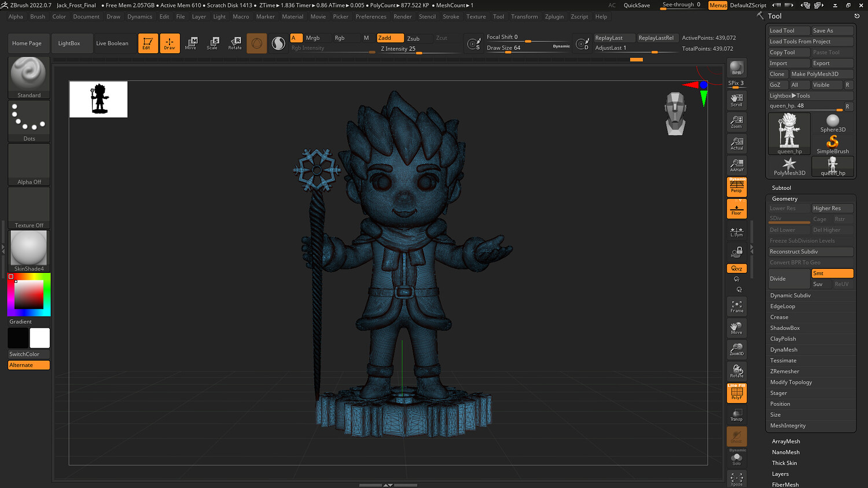Click the Make PolyMesh3D button
The image size is (868, 488).
click(x=822, y=74)
